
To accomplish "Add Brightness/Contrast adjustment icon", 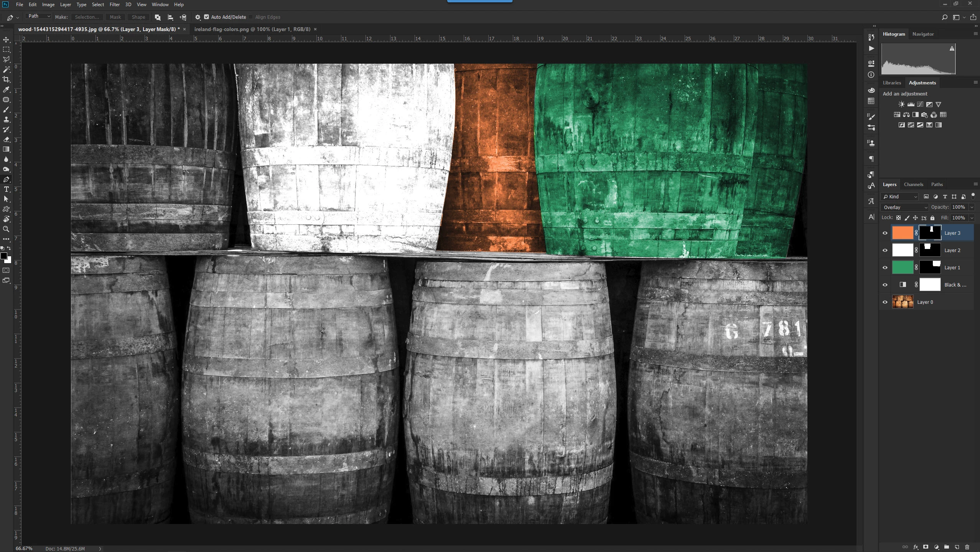I will pyautogui.click(x=901, y=104).
